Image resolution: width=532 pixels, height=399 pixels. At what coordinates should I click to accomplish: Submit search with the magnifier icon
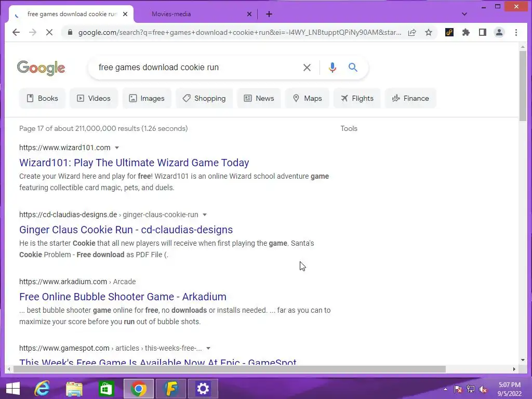(x=353, y=67)
